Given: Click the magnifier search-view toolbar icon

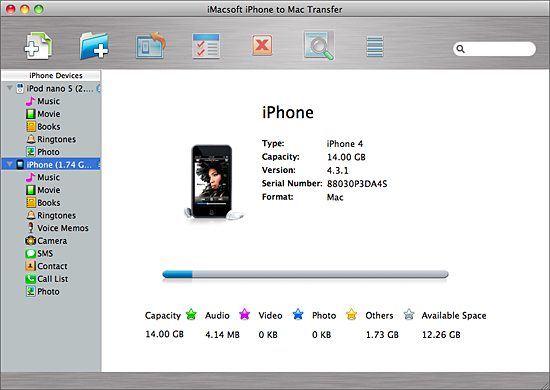Looking at the screenshot, I should coord(319,46).
